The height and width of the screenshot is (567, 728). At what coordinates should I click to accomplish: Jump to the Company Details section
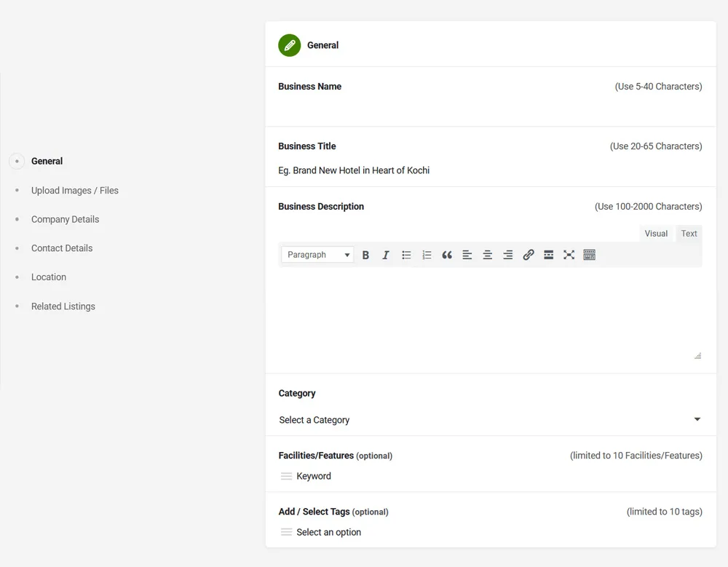65,219
